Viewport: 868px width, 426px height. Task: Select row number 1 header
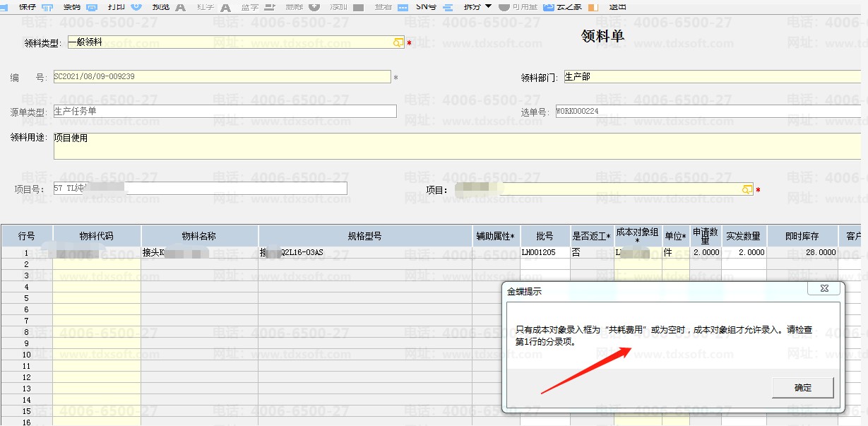tap(27, 252)
